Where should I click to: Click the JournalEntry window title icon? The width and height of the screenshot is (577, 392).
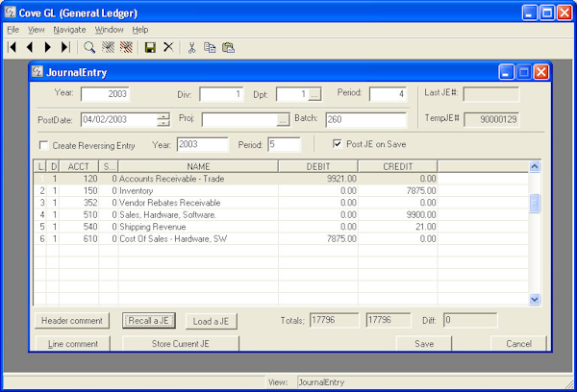click(38, 71)
